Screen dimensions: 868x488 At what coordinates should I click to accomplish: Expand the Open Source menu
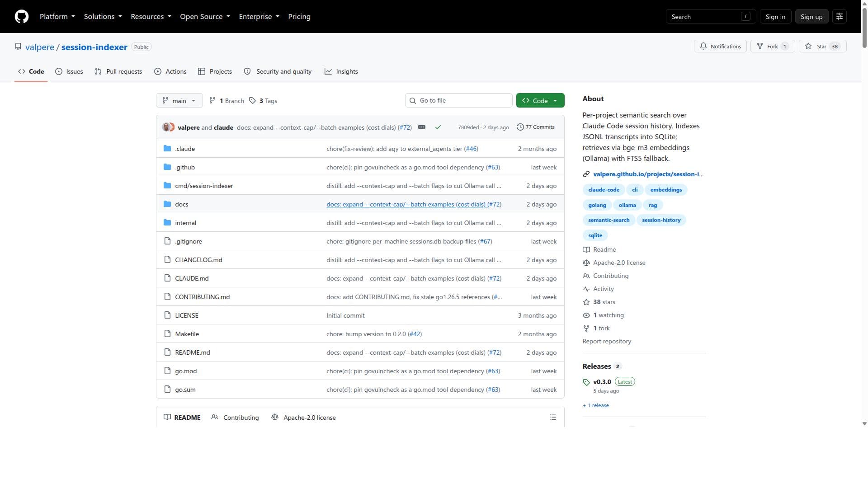click(x=205, y=16)
